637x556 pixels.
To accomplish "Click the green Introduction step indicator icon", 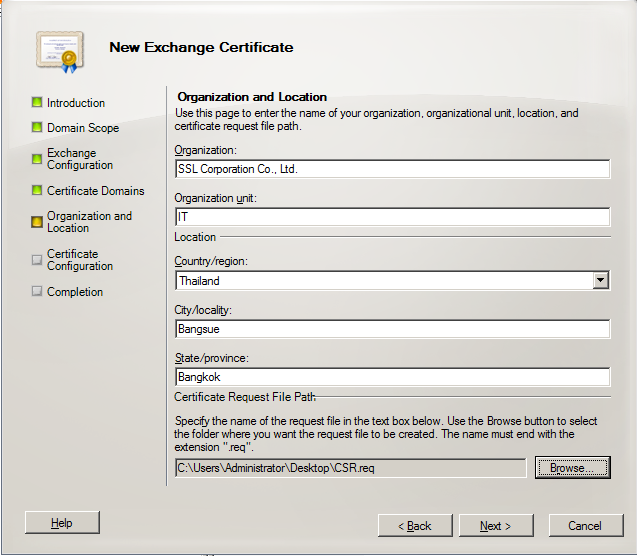I will 37,103.
